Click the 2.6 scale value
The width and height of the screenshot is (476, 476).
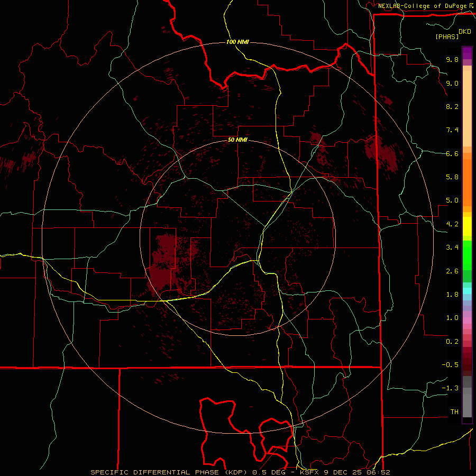click(x=452, y=271)
